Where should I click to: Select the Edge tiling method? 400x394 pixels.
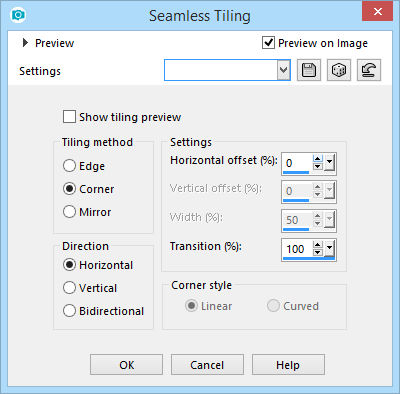(69, 166)
